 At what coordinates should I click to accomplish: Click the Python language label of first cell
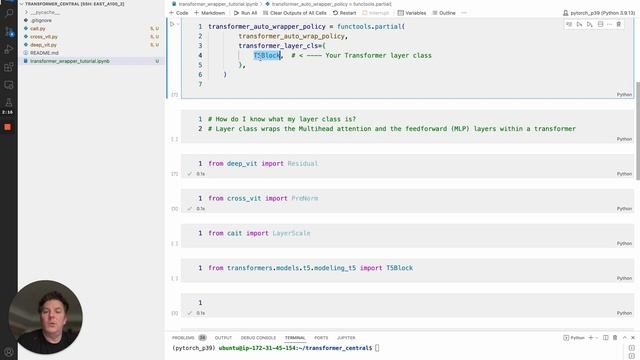(624, 95)
